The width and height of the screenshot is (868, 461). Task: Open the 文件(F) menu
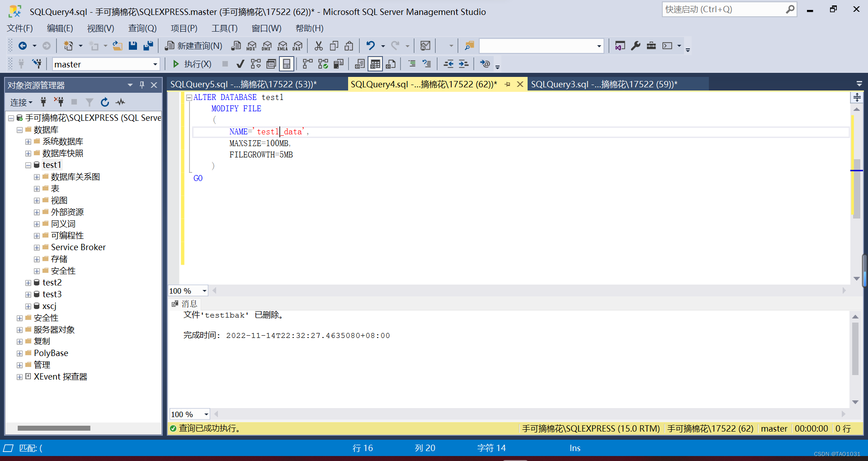[20, 29]
